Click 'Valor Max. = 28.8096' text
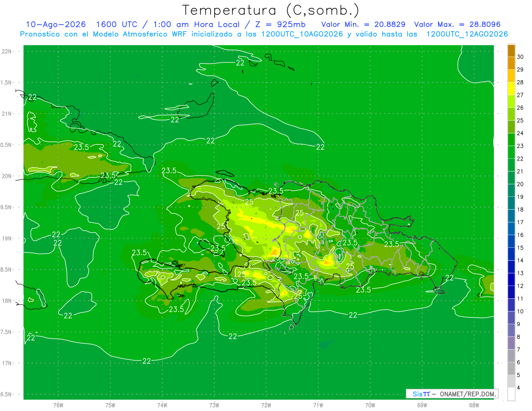This screenshot has height=411, width=532. pyautogui.click(x=457, y=24)
